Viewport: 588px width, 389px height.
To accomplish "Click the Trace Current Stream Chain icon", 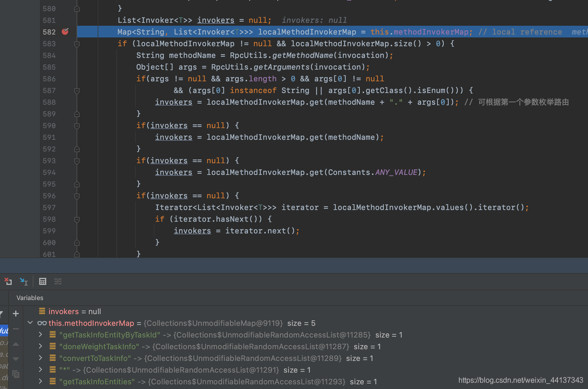I will click(x=58, y=281).
